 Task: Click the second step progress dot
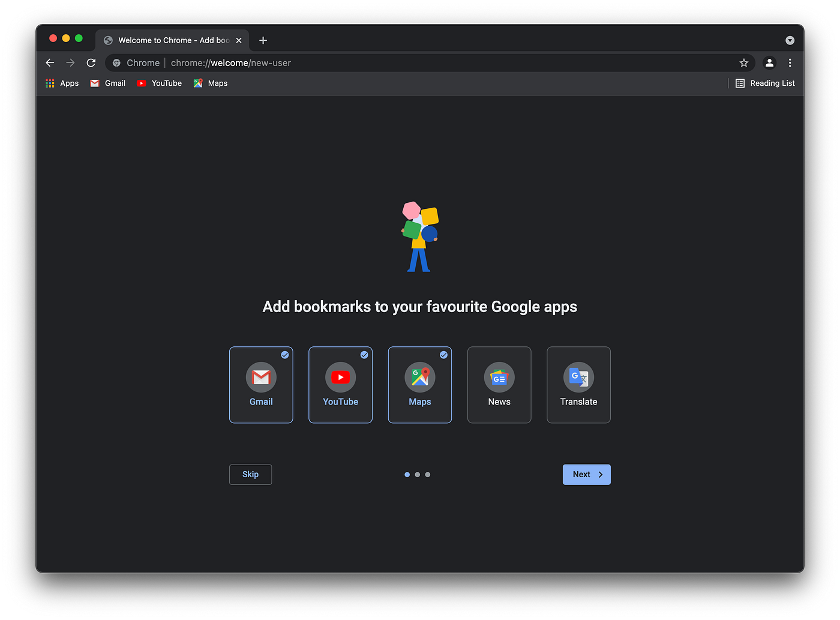tap(418, 475)
